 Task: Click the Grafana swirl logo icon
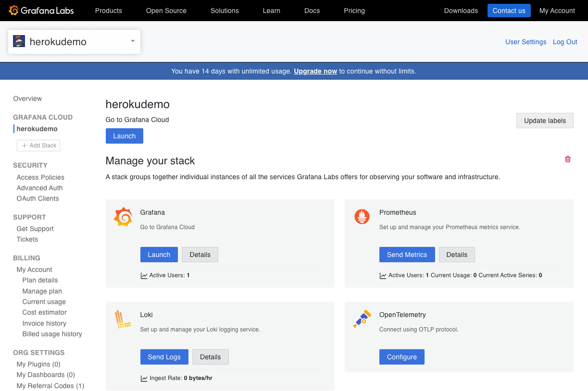click(x=123, y=217)
